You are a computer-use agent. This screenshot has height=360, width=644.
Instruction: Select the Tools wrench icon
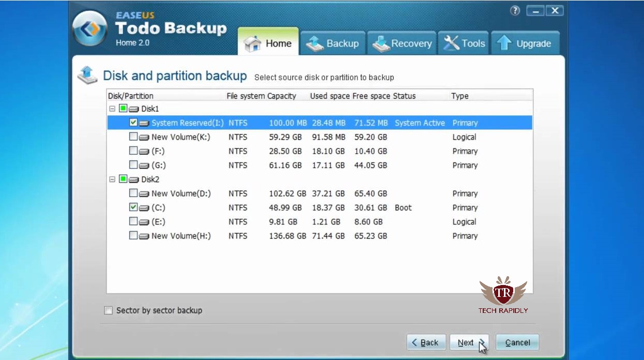[x=451, y=42]
